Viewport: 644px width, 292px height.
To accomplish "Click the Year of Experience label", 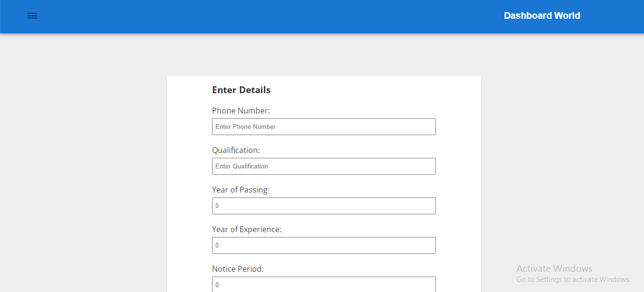I will tap(247, 229).
